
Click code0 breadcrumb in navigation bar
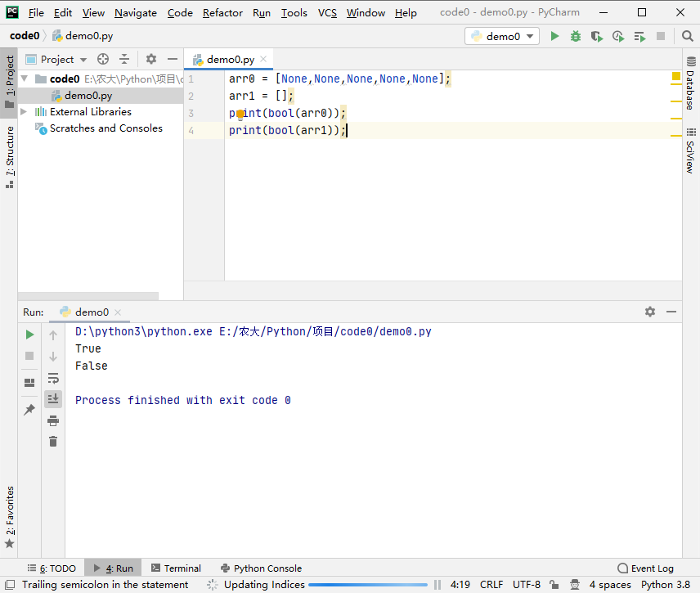[x=25, y=36]
